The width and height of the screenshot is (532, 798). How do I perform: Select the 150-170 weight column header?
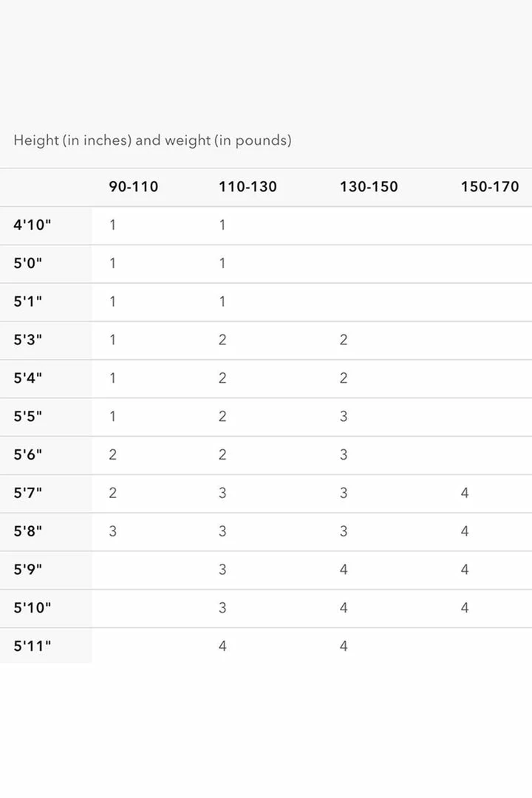(x=490, y=187)
